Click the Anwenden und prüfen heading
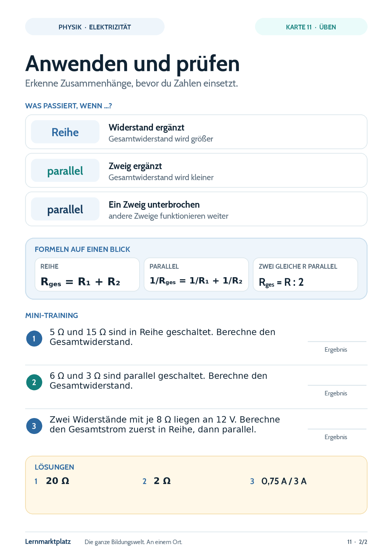The height and width of the screenshot is (556, 392). [x=132, y=64]
